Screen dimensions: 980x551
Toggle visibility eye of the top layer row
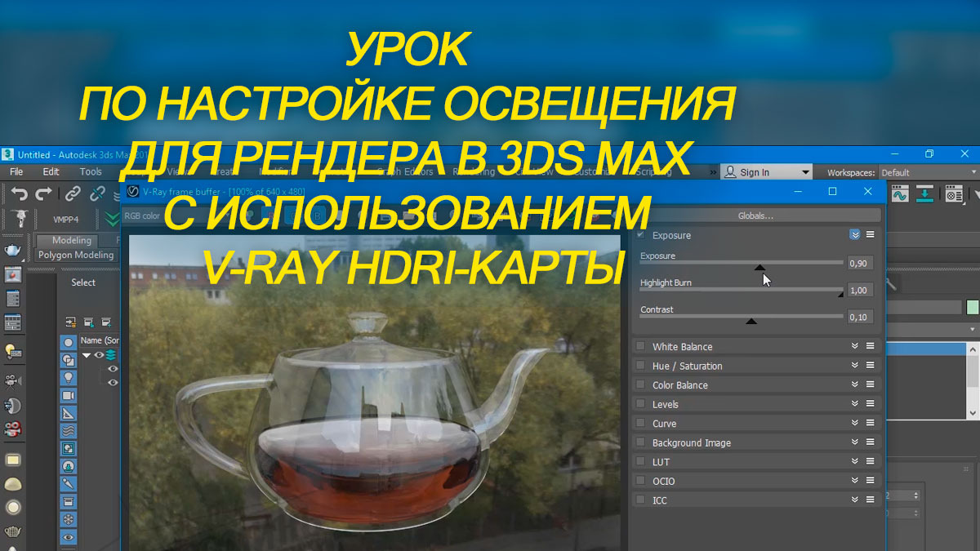pyautogui.click(x=99, y=355)
